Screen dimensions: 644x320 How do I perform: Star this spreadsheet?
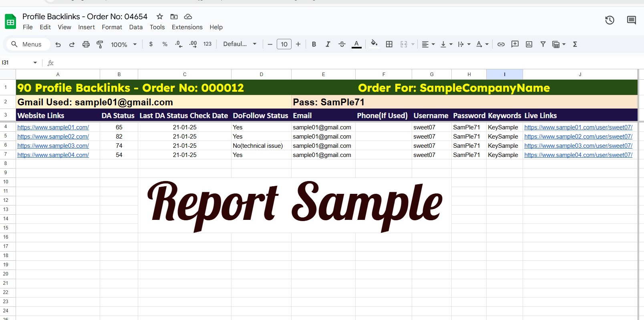(160, 16)
